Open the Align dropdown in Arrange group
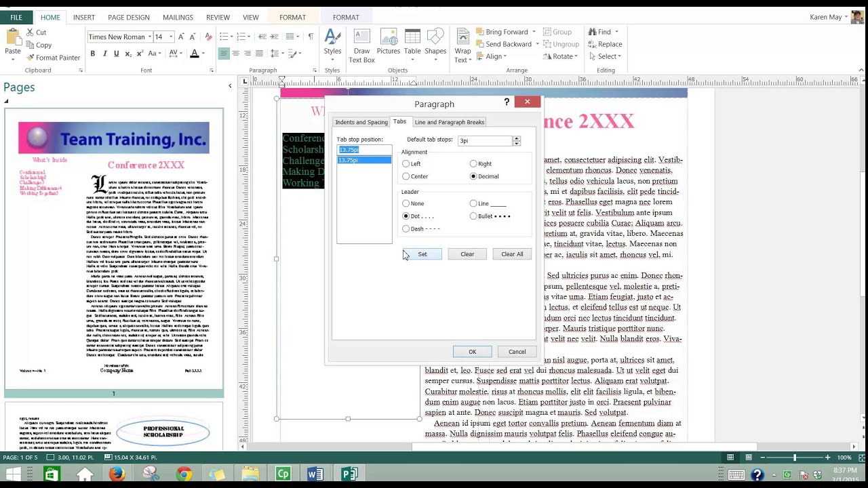Screen dimensions: 868x488 (x=493, y=56)
